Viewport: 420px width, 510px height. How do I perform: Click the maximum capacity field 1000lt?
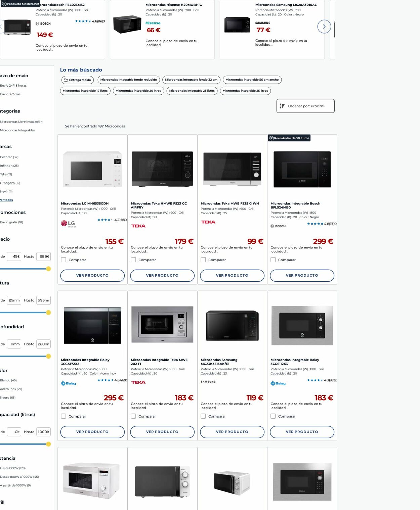click(x=44, y=432)
